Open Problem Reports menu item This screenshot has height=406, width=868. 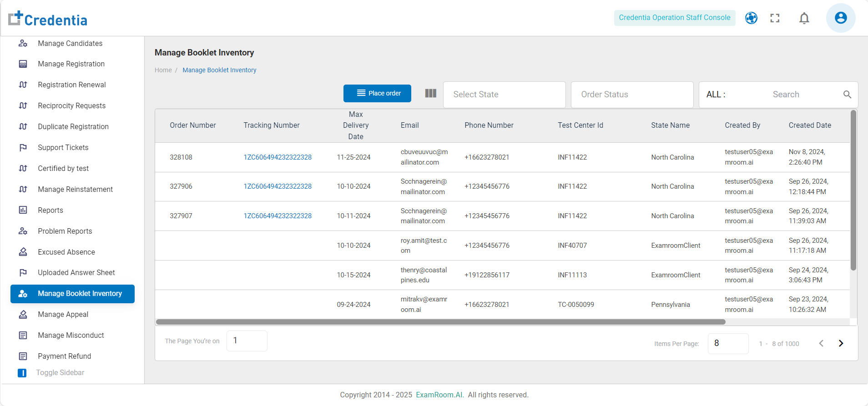click(x=65, y=231)
